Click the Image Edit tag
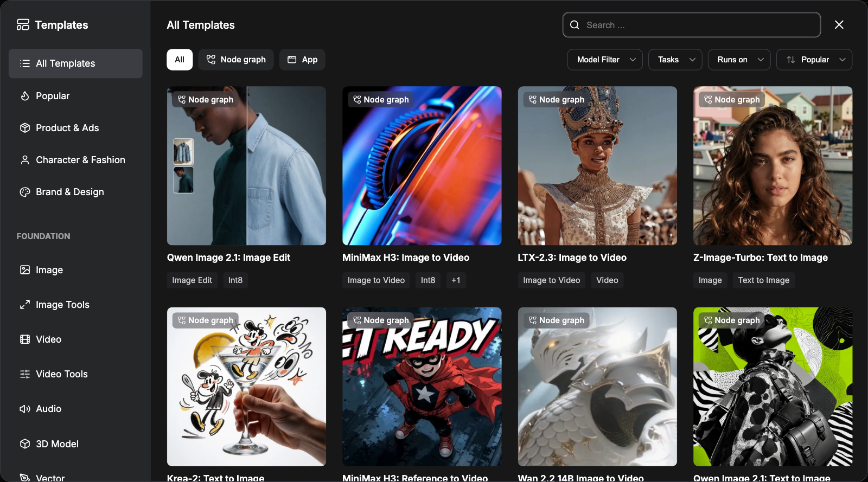Screen dimensions: 868x482 192,280
